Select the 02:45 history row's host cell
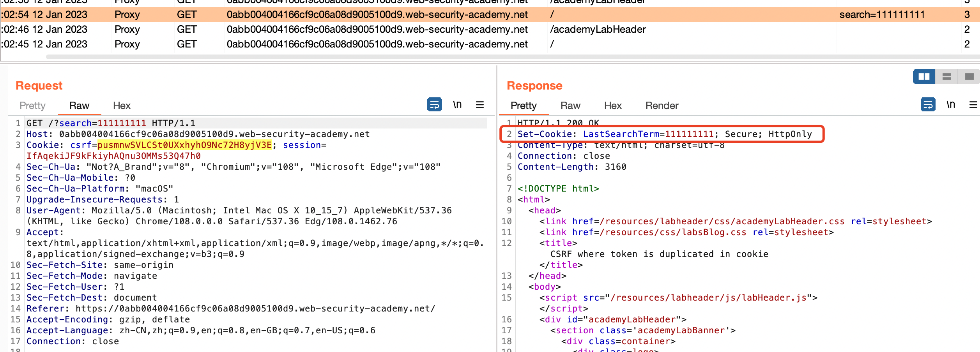This screenshot has width=980, height=352. point(377,44)
